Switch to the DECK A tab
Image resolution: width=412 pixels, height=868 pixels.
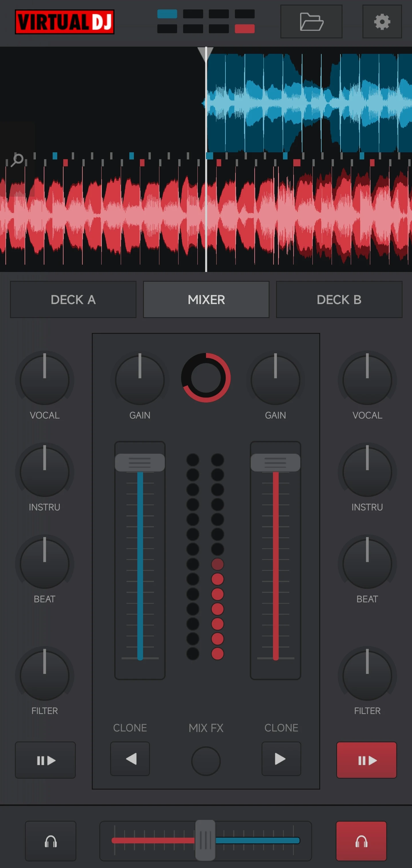(73, 299)
